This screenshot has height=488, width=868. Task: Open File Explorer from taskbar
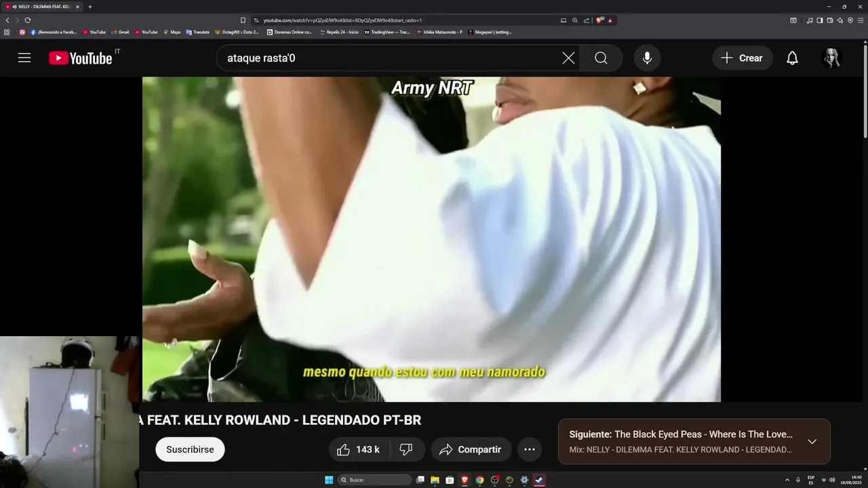pyautogui.click(x=435, y=480)
